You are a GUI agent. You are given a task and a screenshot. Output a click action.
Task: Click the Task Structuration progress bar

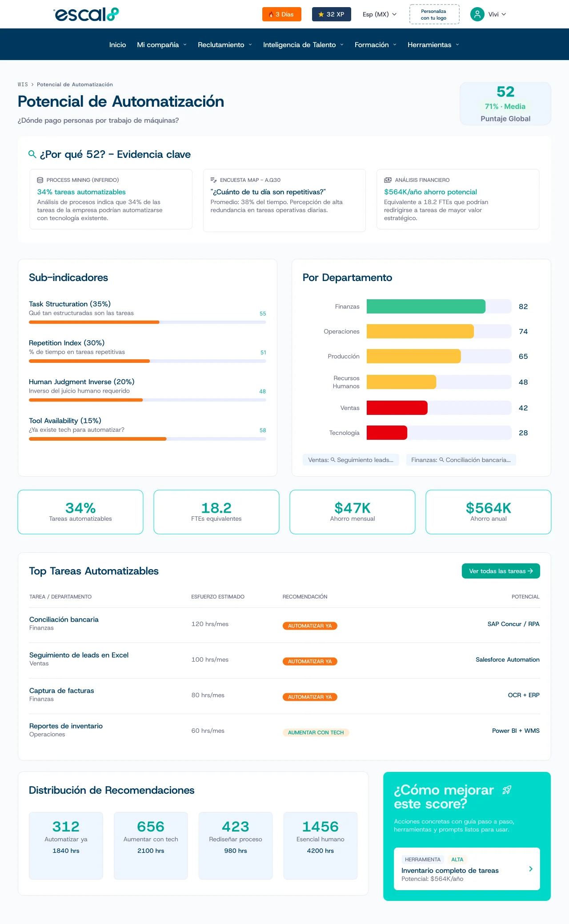(148, 322)
